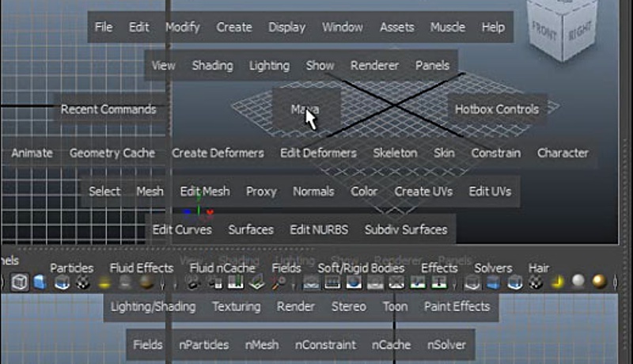
Task: Click the Image Plane icon in the panel toolbar
Action: 256,282
